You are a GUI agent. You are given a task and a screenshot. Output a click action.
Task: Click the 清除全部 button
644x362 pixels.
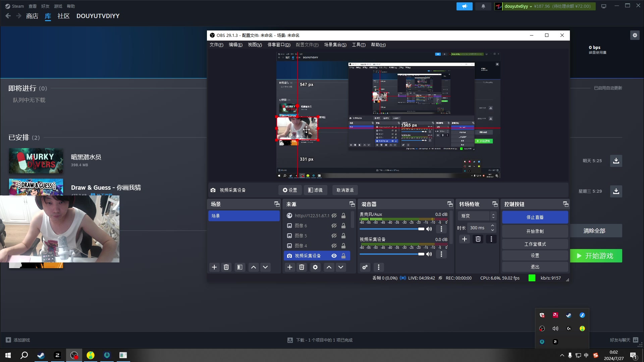pos(594,231)
